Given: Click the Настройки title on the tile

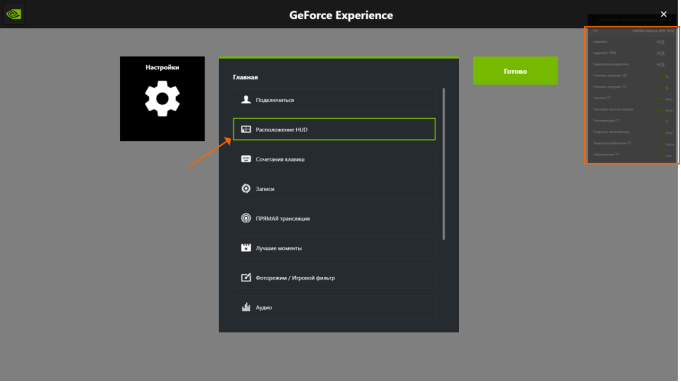Looking at the screenshot, I should [x=162, y=67].
